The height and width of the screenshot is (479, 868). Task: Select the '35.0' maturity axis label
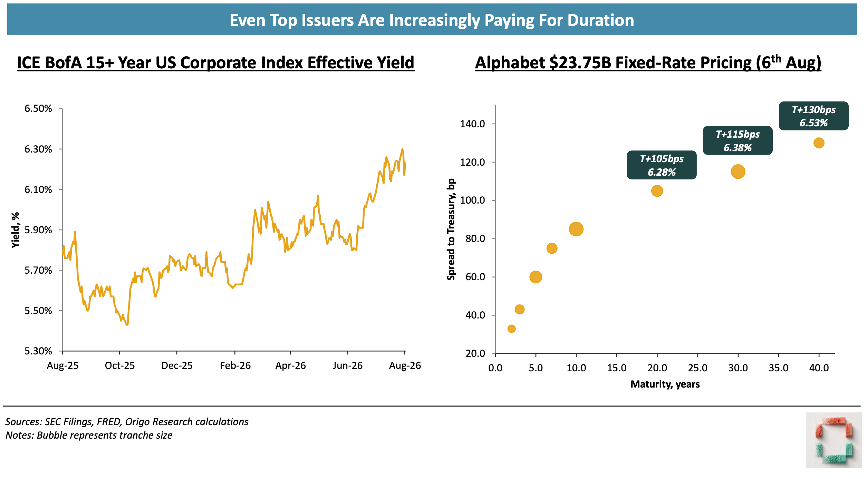778,368
